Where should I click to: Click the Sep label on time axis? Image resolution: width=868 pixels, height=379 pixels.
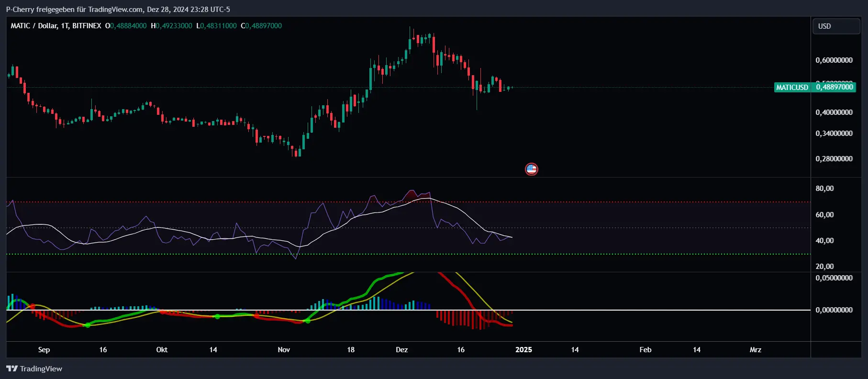pos(44,350)
